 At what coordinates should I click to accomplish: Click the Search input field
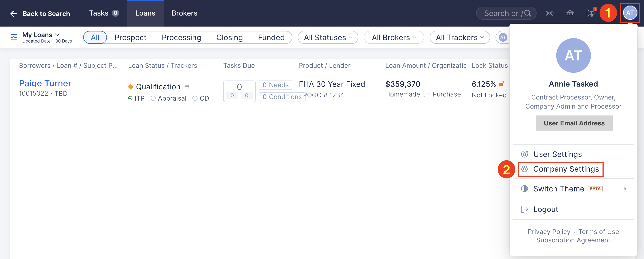coord(502,13)
